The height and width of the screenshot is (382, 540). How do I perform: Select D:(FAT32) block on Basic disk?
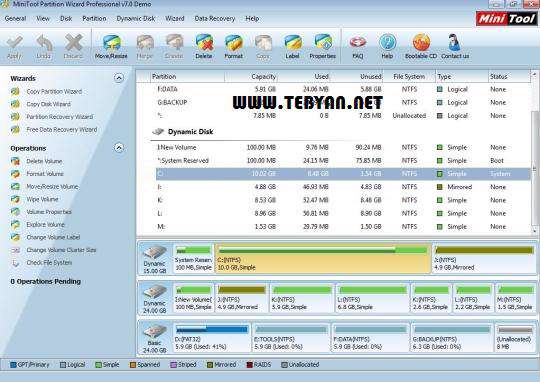point(212,338)
